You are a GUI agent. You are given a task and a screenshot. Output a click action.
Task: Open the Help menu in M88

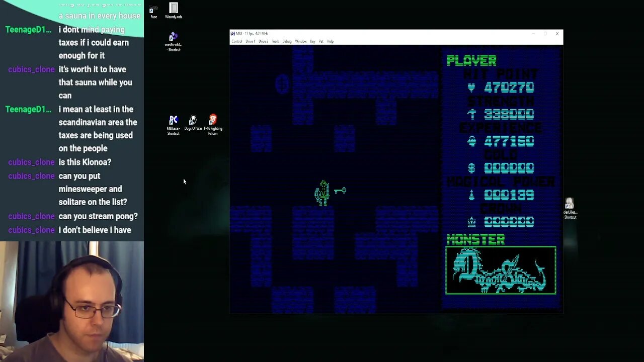point(330,41)
